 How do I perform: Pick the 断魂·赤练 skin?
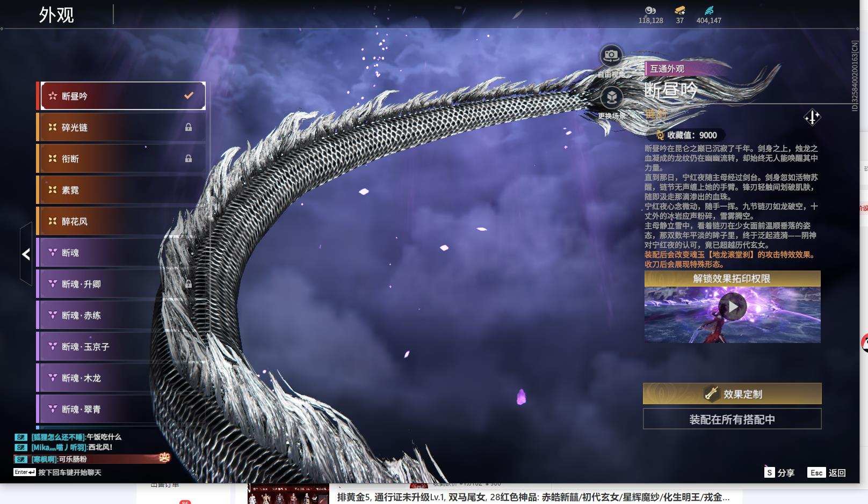pyautogui.click(x=121, y=315)
